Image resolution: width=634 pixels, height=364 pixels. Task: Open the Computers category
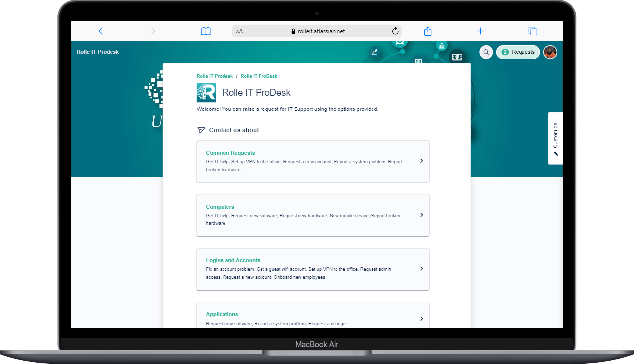click(x=313, y=215)
